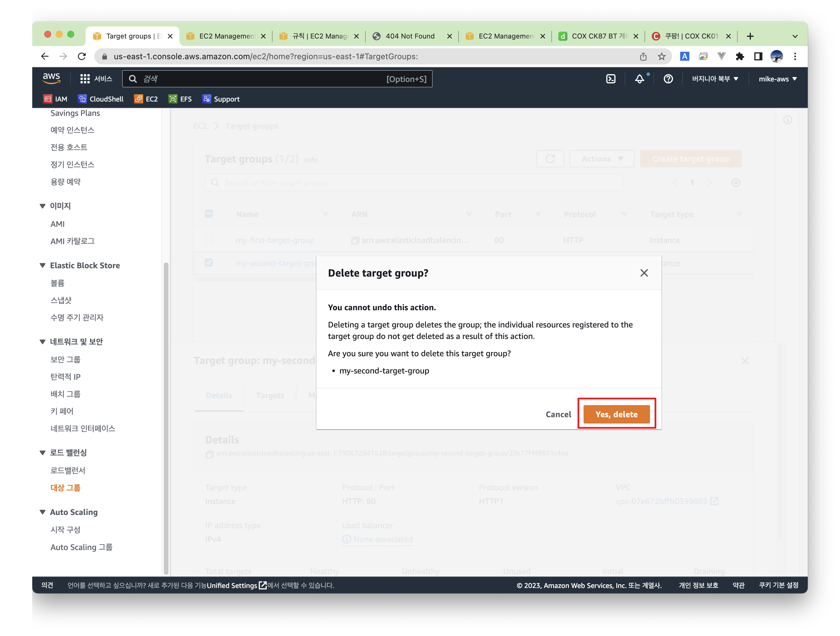Open the AWS services grid menu

(x=85, y=79)
